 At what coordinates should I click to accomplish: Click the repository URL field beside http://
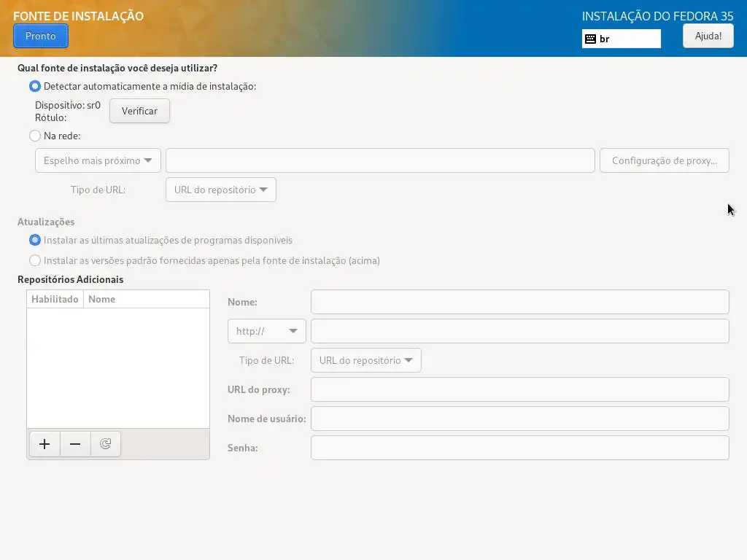pos(519,331)
